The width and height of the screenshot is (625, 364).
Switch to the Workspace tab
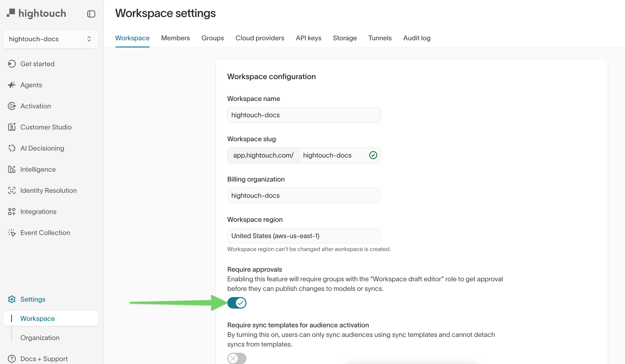132,38
